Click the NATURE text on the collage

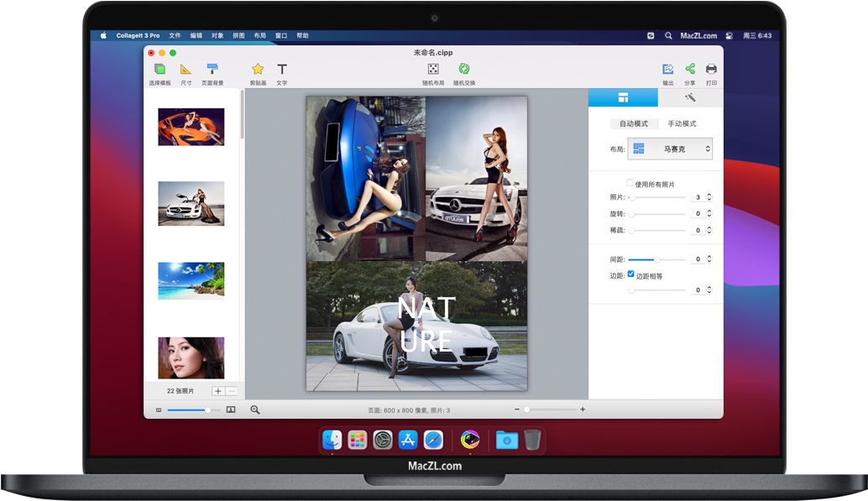[x=426, y=325]
